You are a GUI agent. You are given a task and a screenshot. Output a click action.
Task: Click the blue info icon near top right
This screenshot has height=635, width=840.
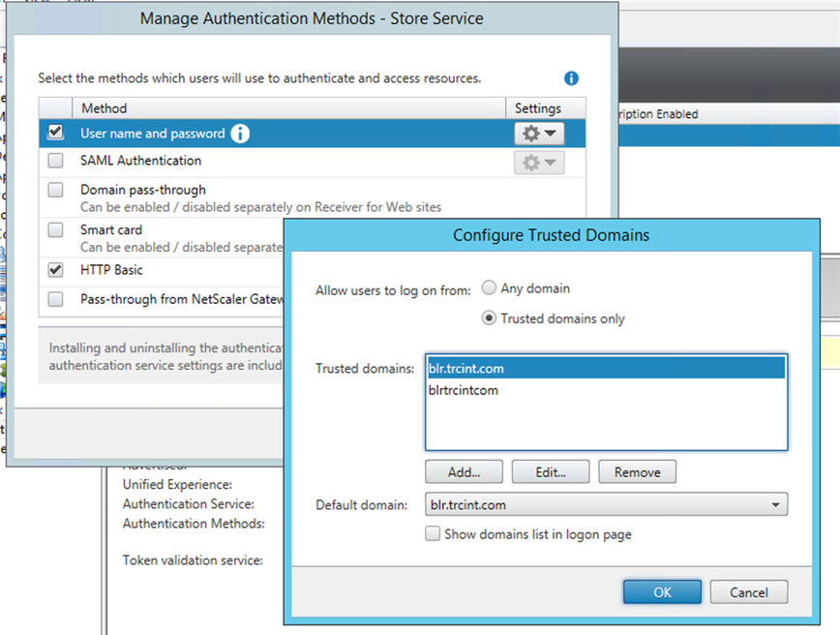pyautogui.click(x=571, y=78)
